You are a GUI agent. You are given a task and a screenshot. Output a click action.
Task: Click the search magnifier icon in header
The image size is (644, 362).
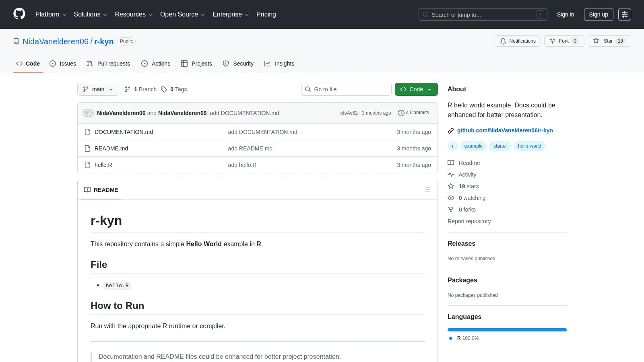[x=425, y=14]
